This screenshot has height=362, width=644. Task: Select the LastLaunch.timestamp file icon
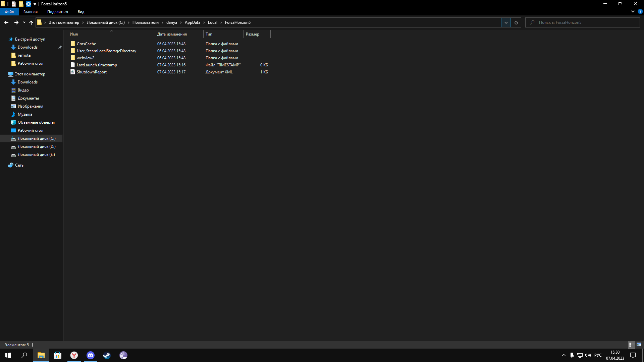(x=73, y=65)
